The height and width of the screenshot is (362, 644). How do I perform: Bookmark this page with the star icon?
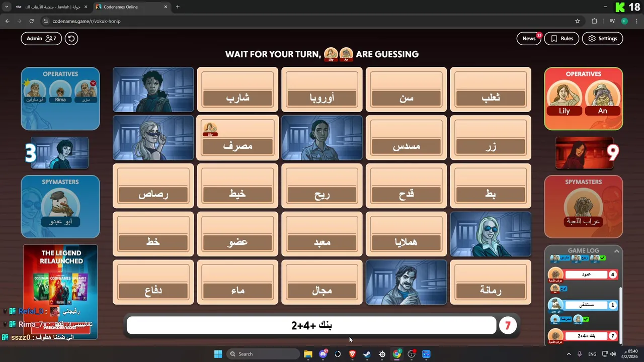pyautogui.click(x=578, y=21)
